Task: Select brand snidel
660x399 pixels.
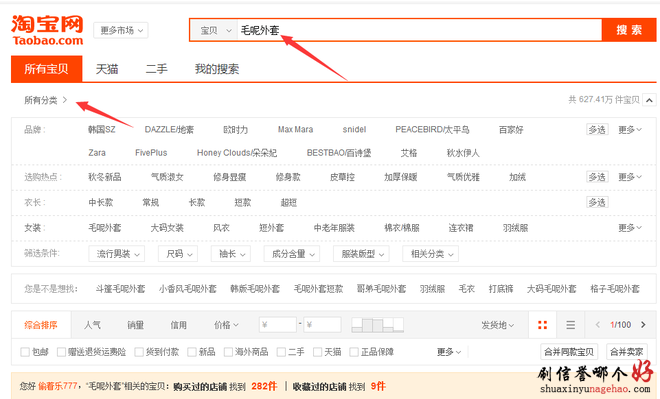Action: pos(354,130)
